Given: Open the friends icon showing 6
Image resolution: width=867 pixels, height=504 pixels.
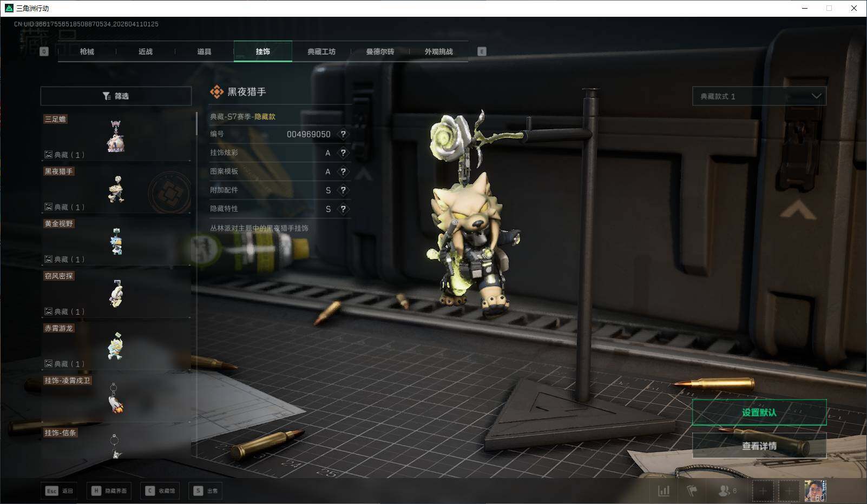Looking at the screenshot, I should [x=727, y=490].
